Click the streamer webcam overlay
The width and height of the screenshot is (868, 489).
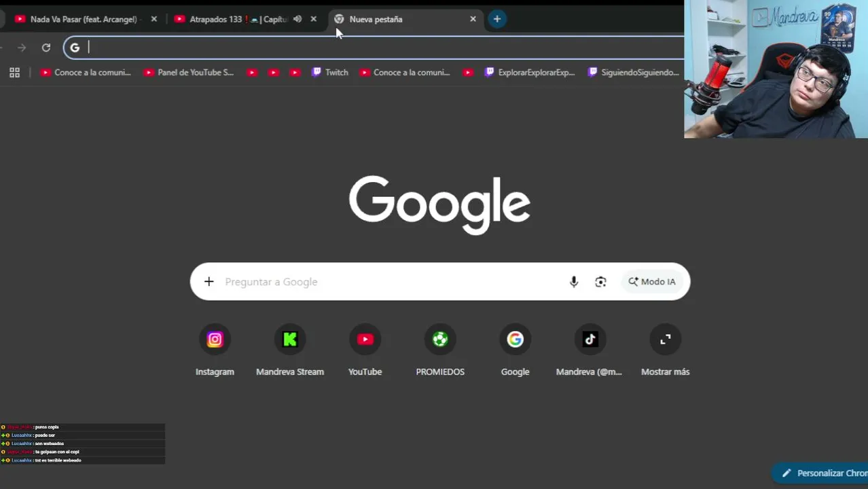(776, 69)
